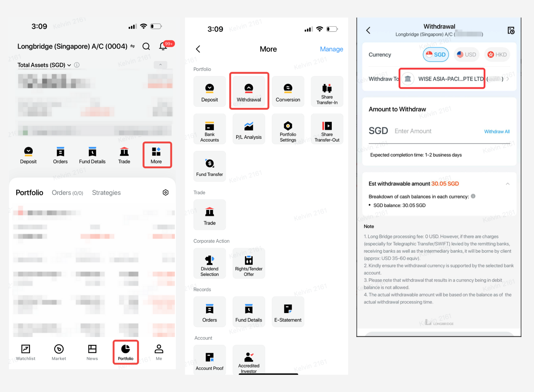Switch to the Strategies tab
Image resolution: width=534 pixels, height=392 pixels.
pyautogui.click(x=106, y=193)
